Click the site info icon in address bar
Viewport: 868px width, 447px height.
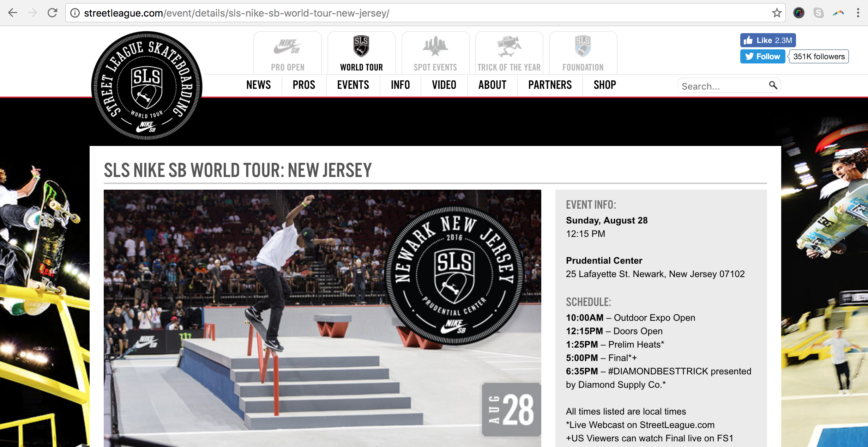click(x=75, y=13)
